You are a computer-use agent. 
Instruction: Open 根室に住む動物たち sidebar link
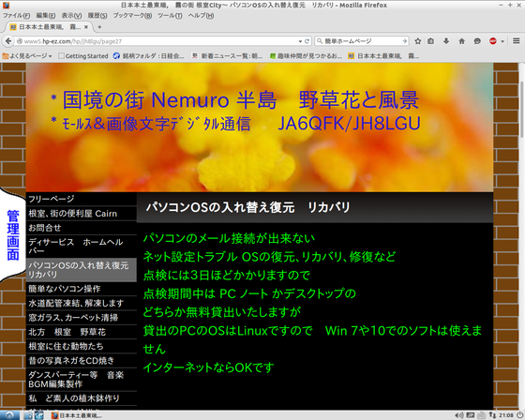82,346
